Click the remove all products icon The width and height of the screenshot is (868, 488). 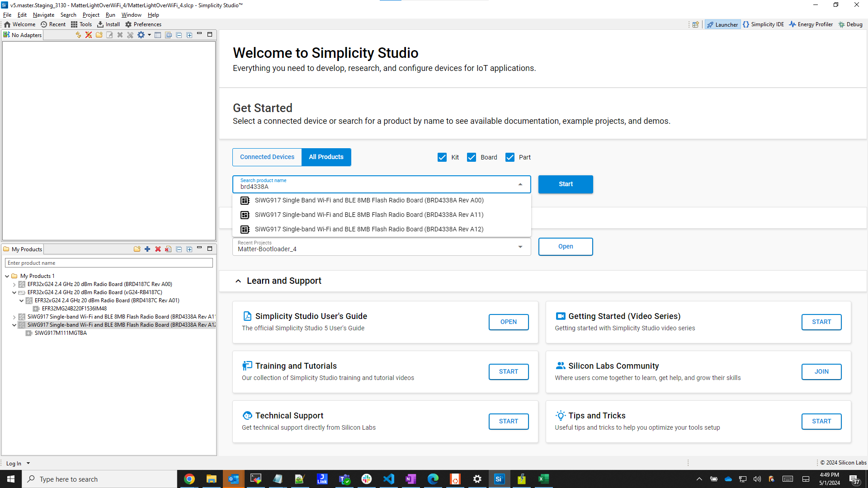pos(168,249)
